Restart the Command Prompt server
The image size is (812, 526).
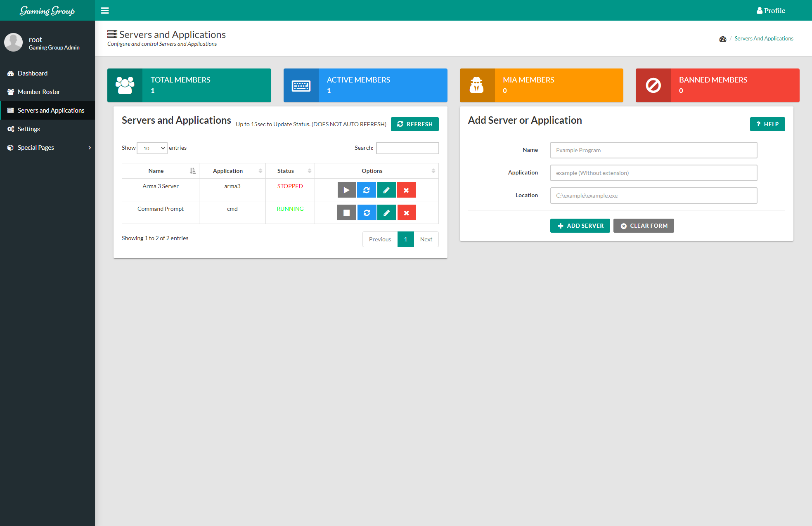(x=367, y=213)
